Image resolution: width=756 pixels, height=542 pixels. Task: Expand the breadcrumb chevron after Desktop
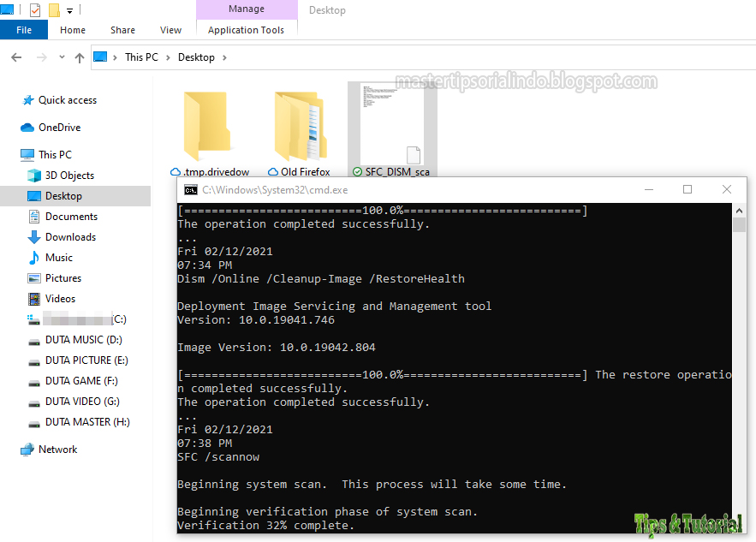(223, 57)
